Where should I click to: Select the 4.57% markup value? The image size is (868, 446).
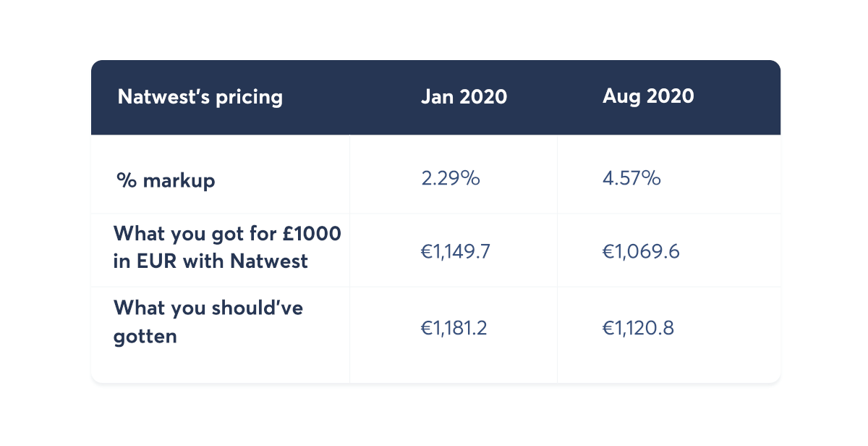tap(631, 178)
